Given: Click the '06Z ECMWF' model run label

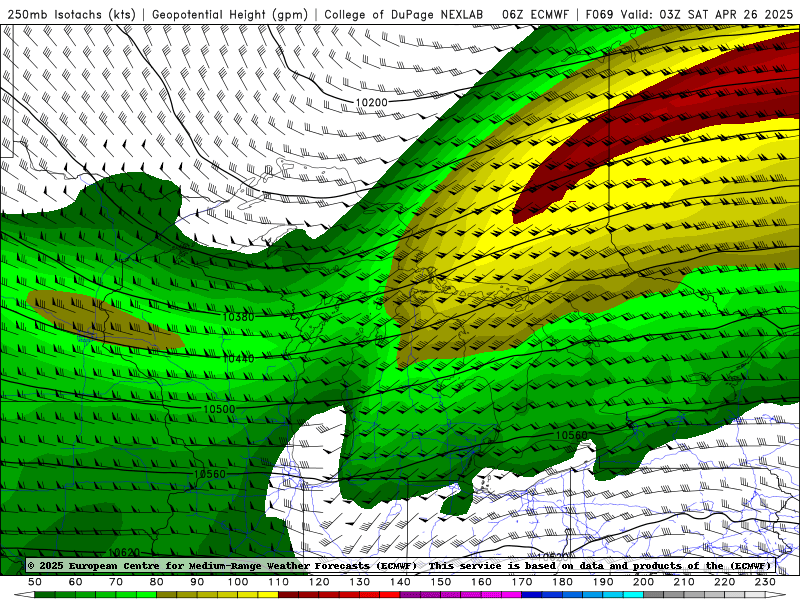Looking at the screenshot, I should click(x=535, y=14).
